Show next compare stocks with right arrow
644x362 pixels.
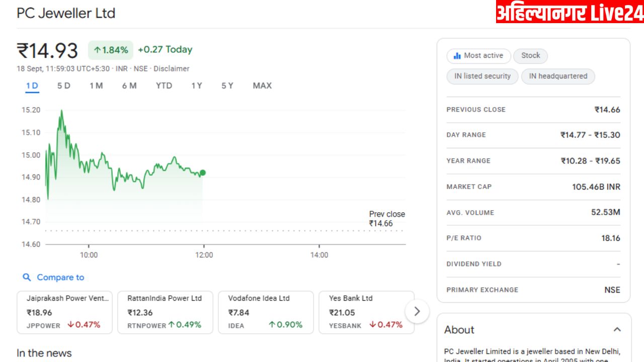[x=417, y=311]
